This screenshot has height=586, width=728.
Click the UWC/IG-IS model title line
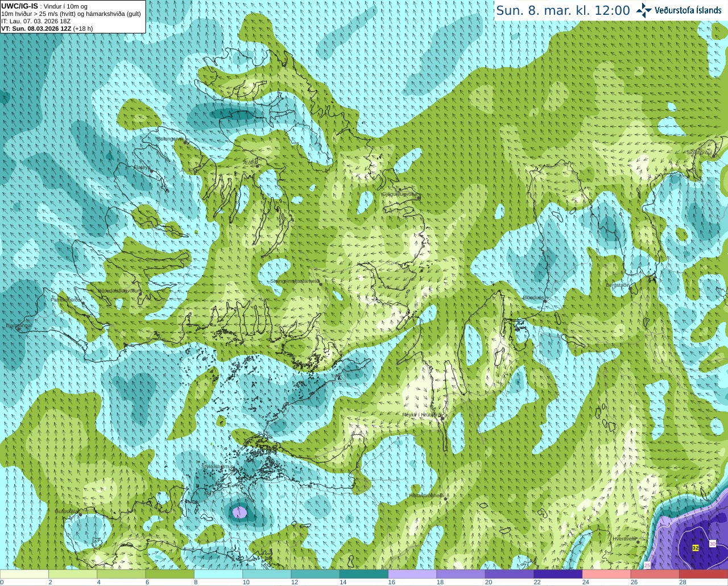(44, 6)
